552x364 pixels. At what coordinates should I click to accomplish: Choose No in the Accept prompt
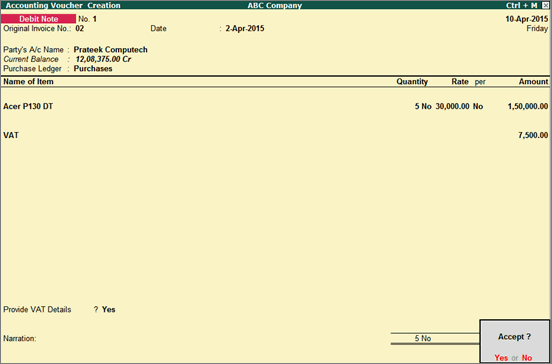tap(527, 358)
